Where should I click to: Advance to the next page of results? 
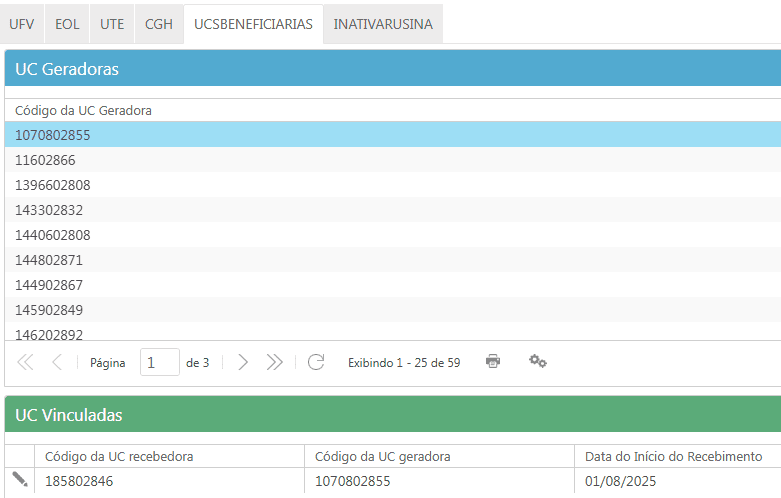pos(243,362)
